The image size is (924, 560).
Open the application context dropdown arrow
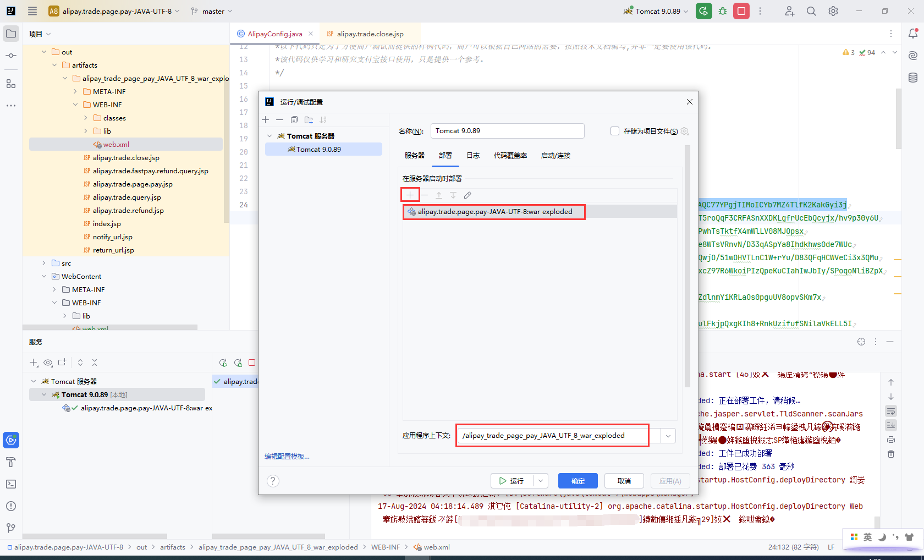[668, 436]
